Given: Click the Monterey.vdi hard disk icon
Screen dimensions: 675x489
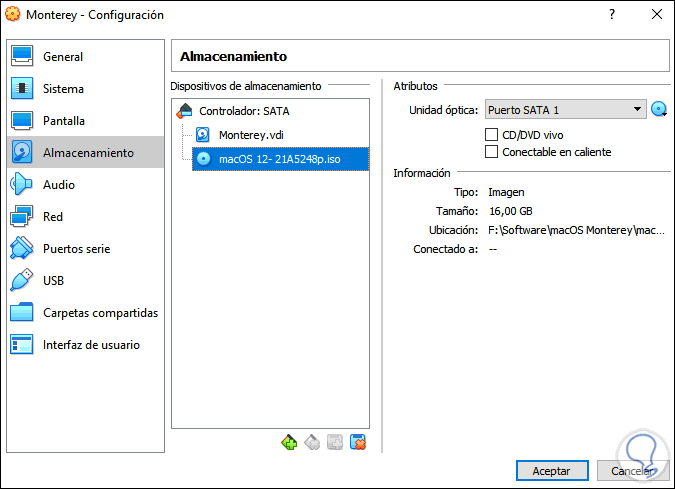Looking at the screenshot, I should coord(203,135).
